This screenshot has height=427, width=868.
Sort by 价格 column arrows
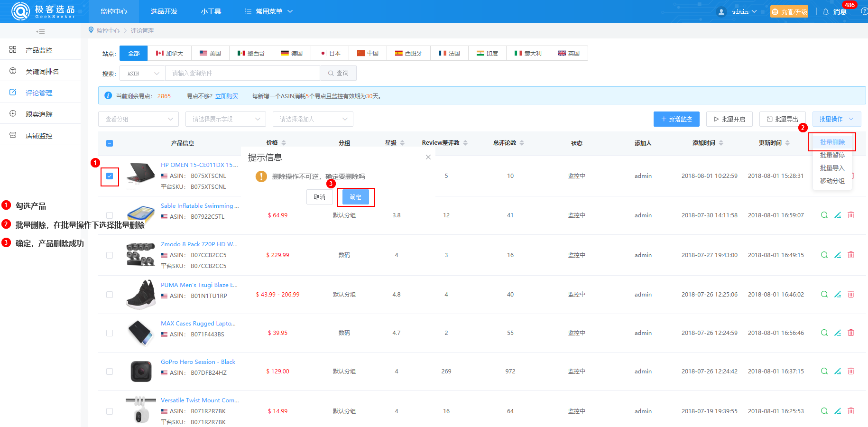click(x=284, y=143)
